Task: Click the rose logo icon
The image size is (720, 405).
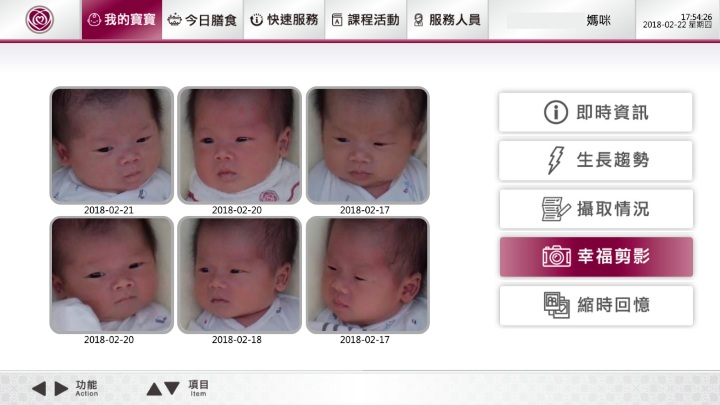Action: coord(39,20)
